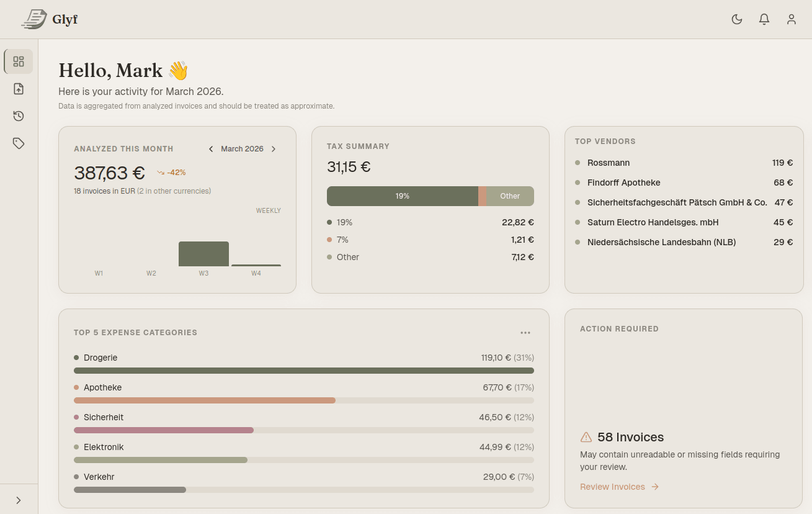Image resolution: width=812 pixels, height=514 pixels.
Task: Click 67,70 € (17%) Apotheke value
Action: [x=508, y=387]
